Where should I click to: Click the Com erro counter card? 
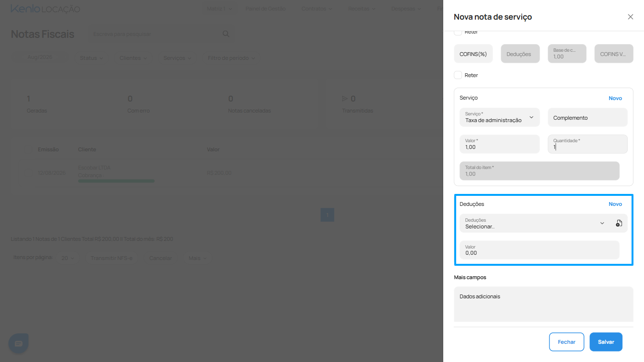(138, 104)
